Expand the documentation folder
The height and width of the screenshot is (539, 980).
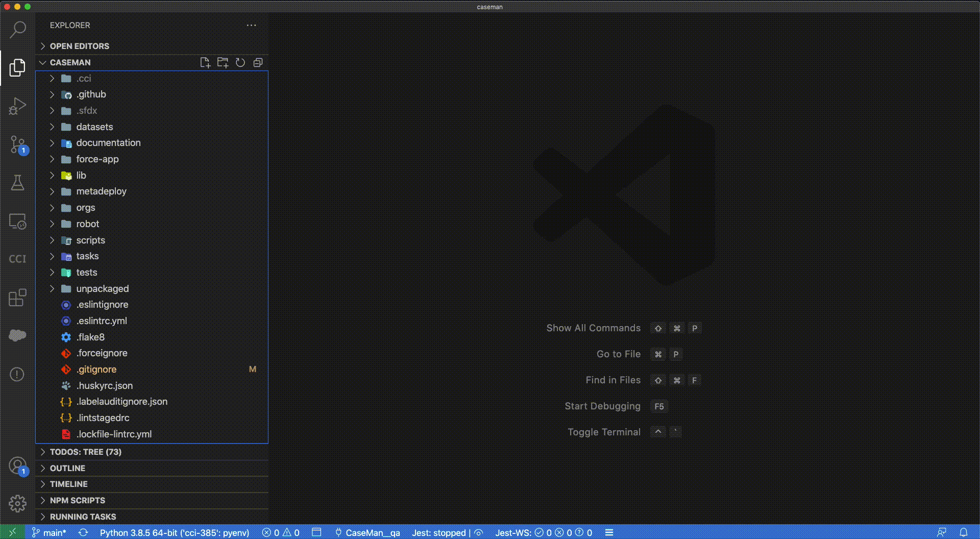click(152, 143)
